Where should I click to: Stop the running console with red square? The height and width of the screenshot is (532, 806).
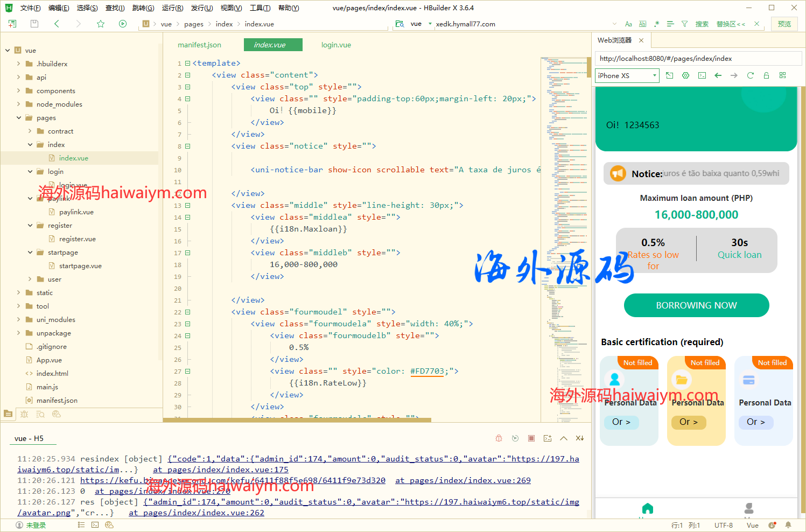(531, 438)
